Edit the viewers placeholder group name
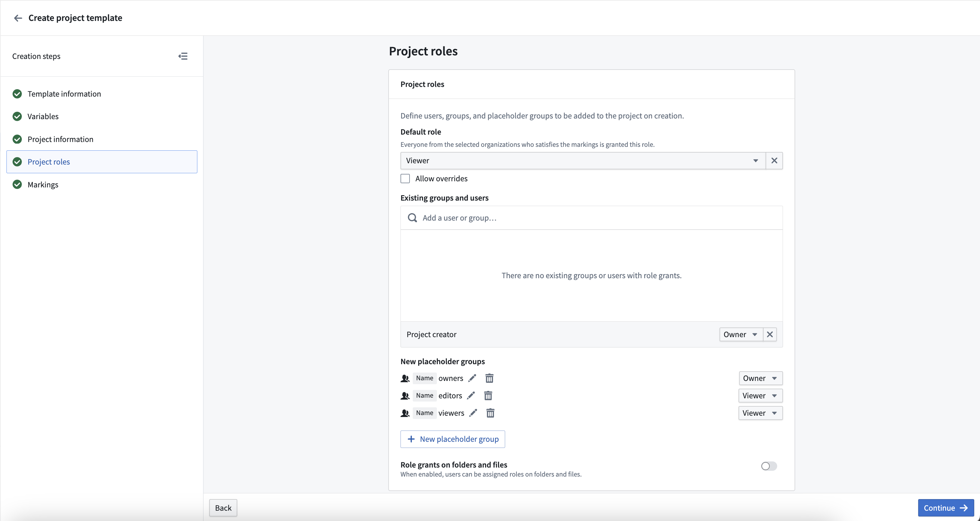Screen dimensions: 980x521 (x=473, y=413)
